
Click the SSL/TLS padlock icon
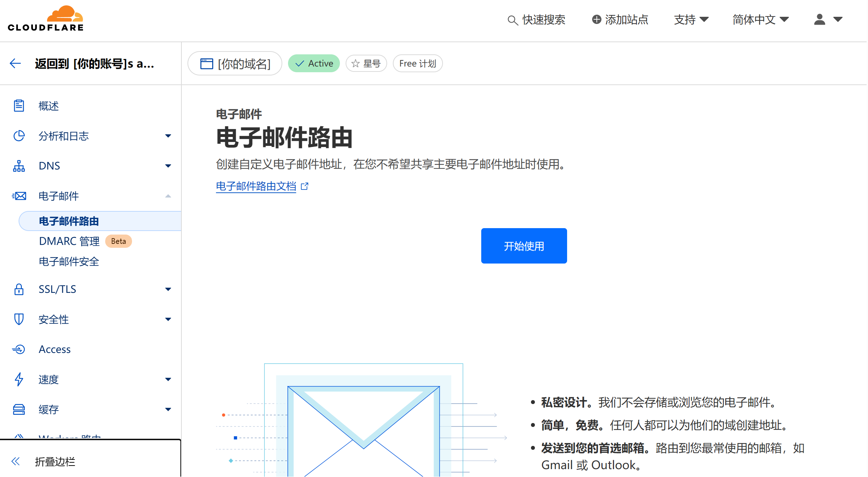[x=19, y=289]
